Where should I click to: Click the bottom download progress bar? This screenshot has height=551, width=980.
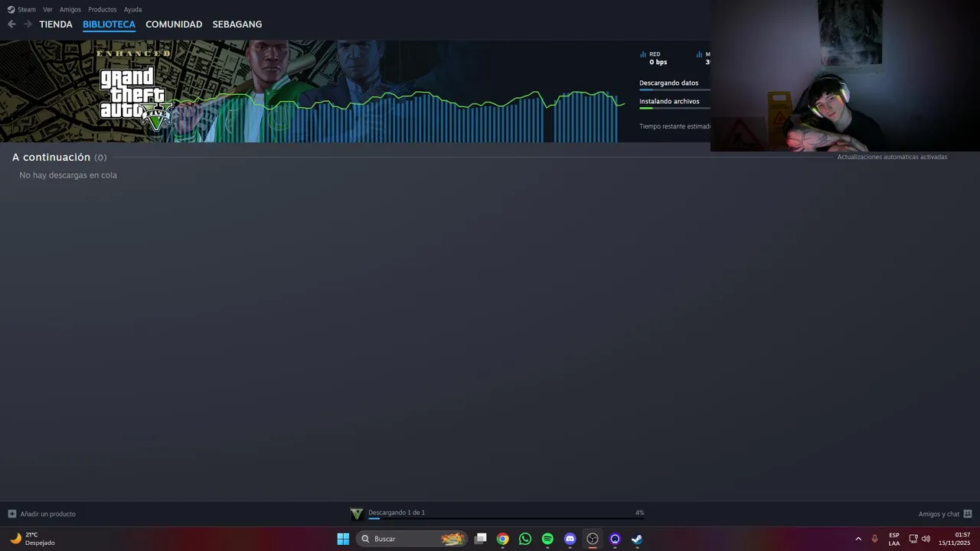(506, 519)
